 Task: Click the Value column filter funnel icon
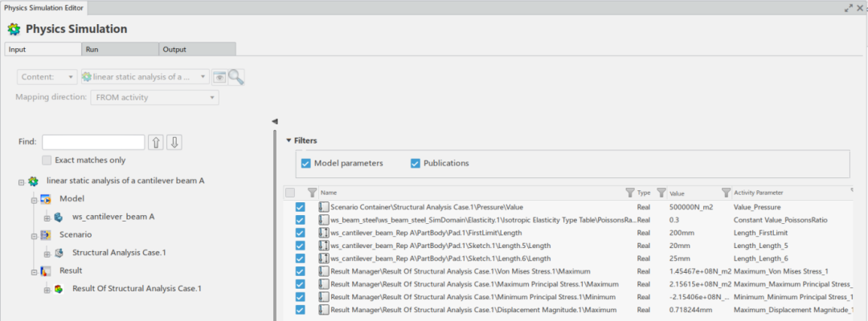(661, 193)
